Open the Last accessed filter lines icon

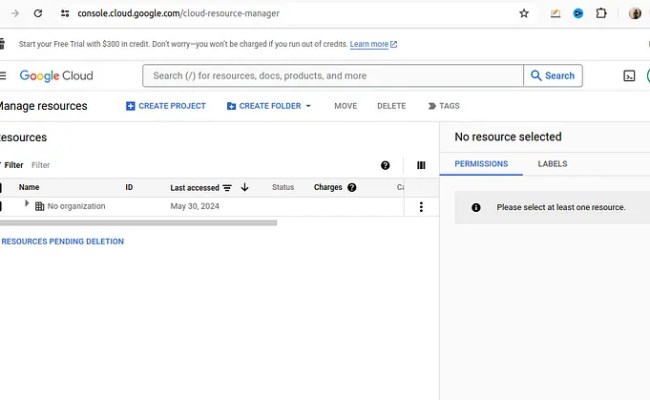coord(227,188)
